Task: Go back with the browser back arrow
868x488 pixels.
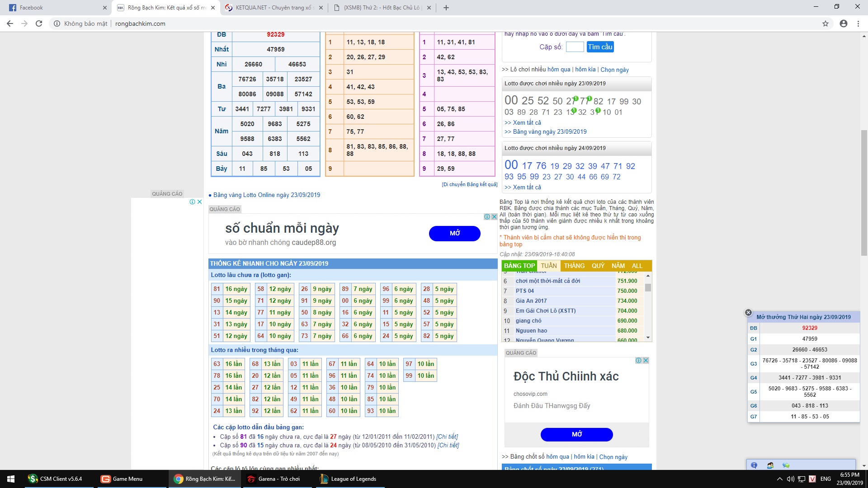Action: coord(10,23)
